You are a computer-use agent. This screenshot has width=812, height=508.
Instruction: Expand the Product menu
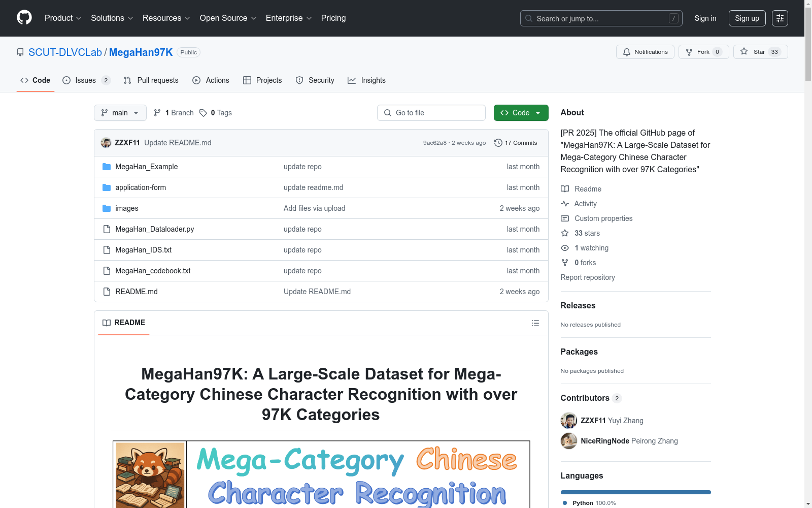click(63, 18)
